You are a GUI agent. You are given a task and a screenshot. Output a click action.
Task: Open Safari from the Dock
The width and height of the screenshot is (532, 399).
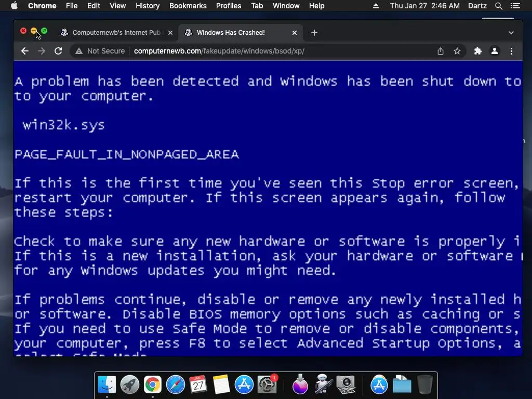click(176, 385)
